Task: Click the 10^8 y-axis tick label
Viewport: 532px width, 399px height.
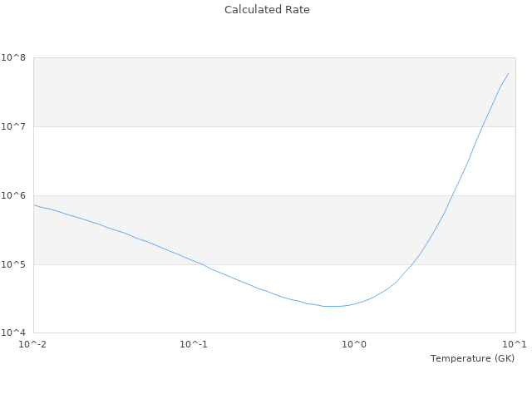Action: (14, 58)
